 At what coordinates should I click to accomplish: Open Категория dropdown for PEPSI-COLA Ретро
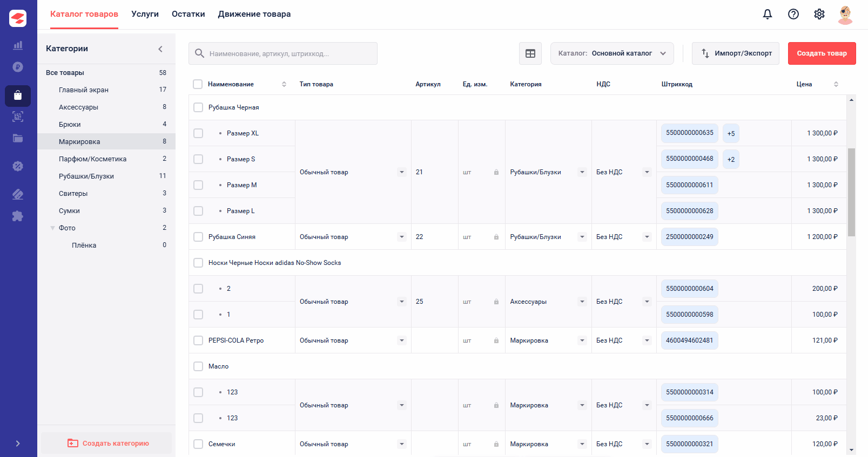[582, 340]
